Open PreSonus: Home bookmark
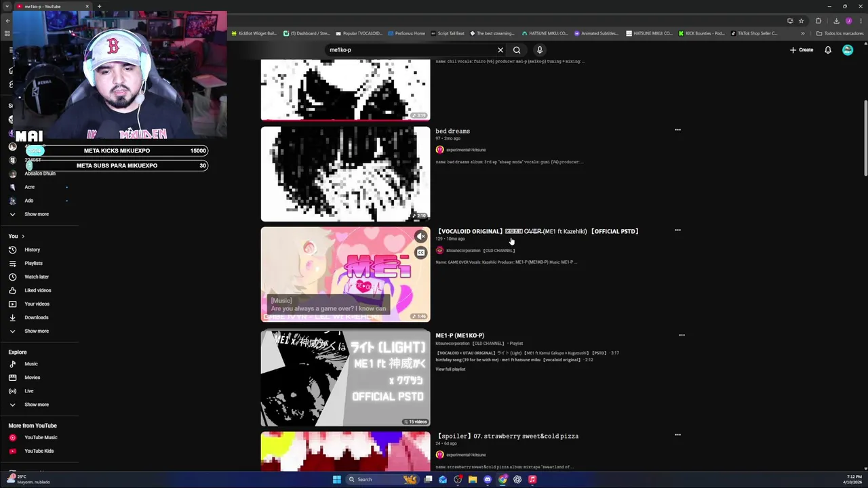 (x=406, y=33)
